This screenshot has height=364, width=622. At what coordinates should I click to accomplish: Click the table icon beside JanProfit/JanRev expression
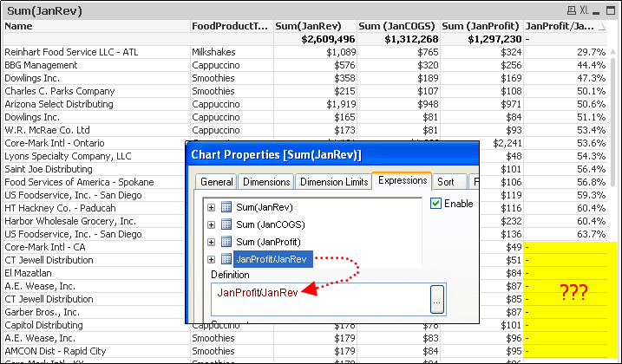pos(226,258)
